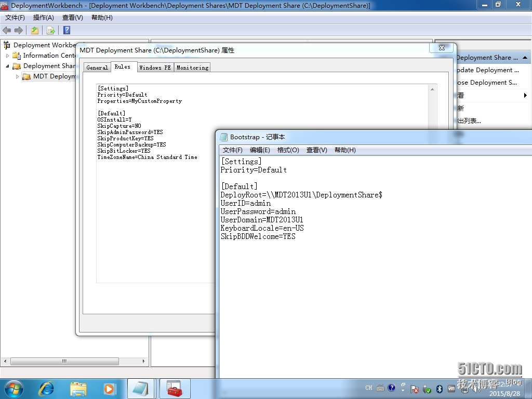Collapse the Deployment Shares node
This screenshot has width=532, height=399.
7,66
